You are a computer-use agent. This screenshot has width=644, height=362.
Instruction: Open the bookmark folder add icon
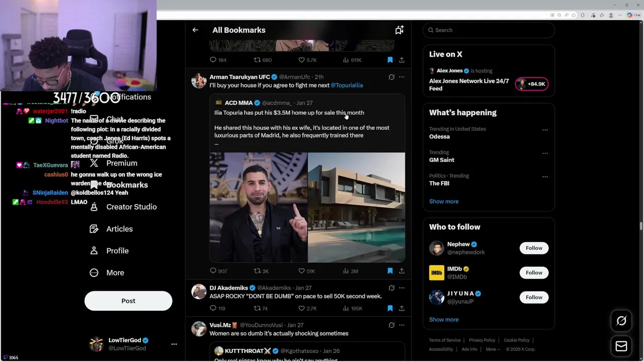click(399, 30)
